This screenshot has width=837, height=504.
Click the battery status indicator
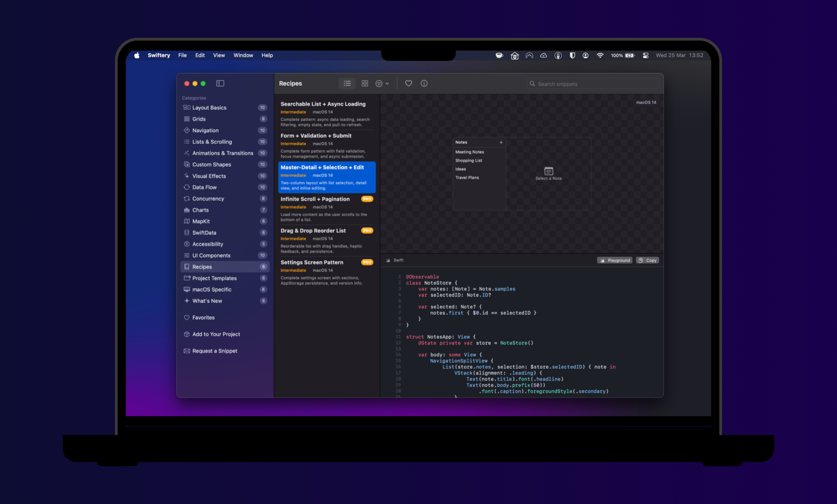623,55
